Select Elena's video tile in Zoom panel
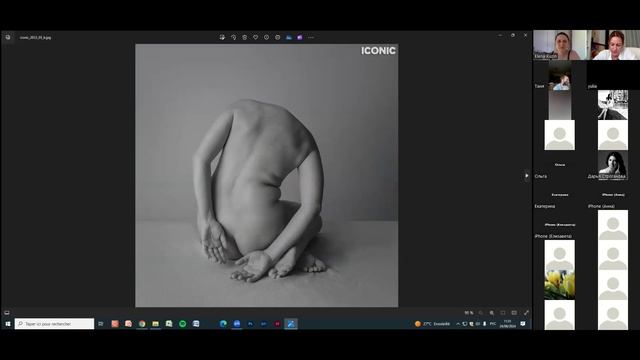This screenshot has height=360, width=640. click(560, 45)
